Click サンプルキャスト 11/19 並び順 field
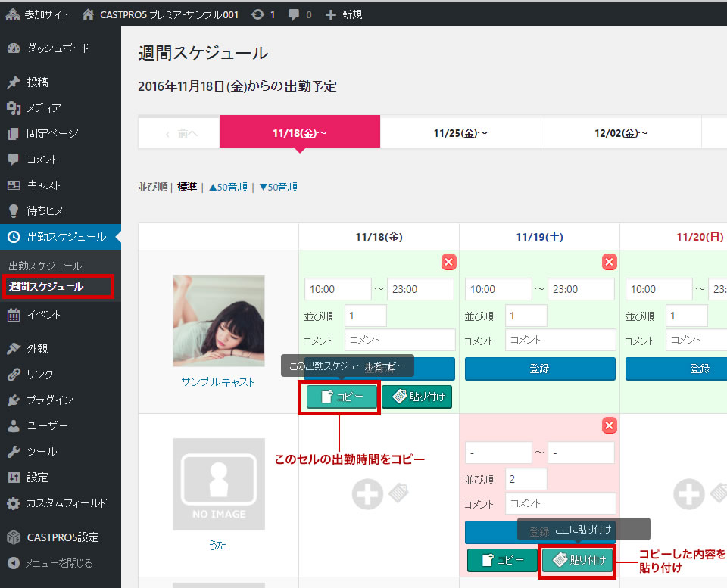 (x=526, y=316)
